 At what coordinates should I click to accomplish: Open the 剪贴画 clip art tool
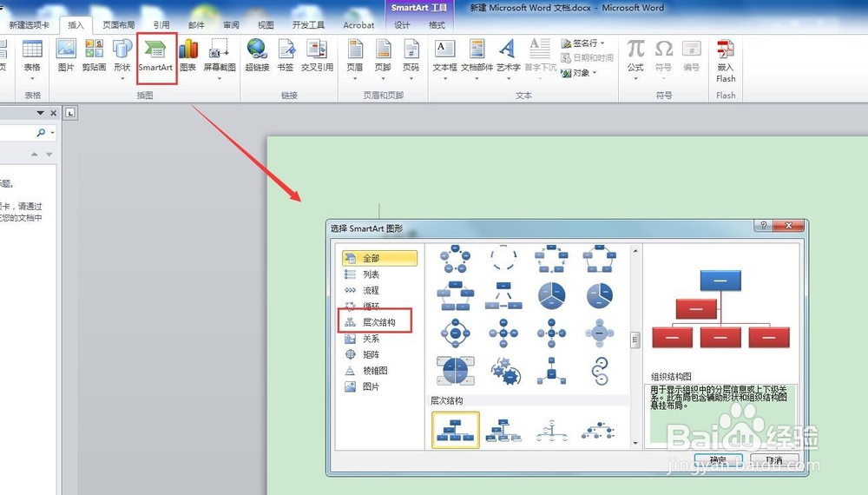[94, 56]
